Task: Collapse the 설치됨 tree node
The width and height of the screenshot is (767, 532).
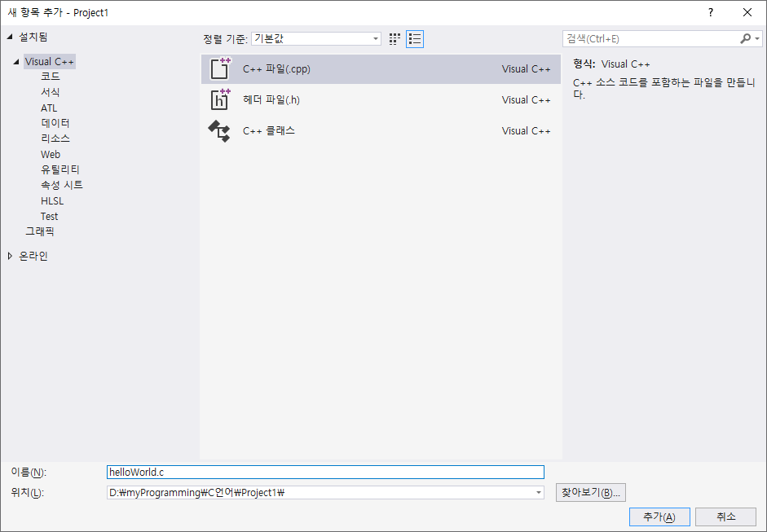Action: pos(10,37)
